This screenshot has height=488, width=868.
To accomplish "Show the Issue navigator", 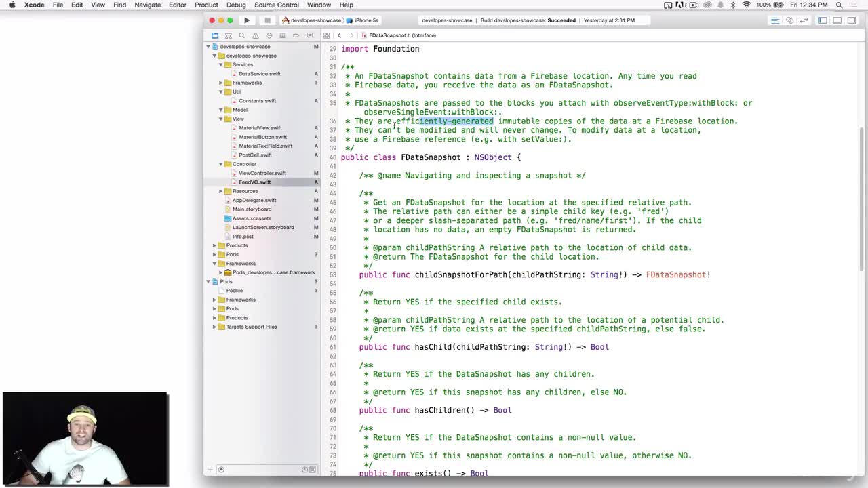I will coord(256,35).
